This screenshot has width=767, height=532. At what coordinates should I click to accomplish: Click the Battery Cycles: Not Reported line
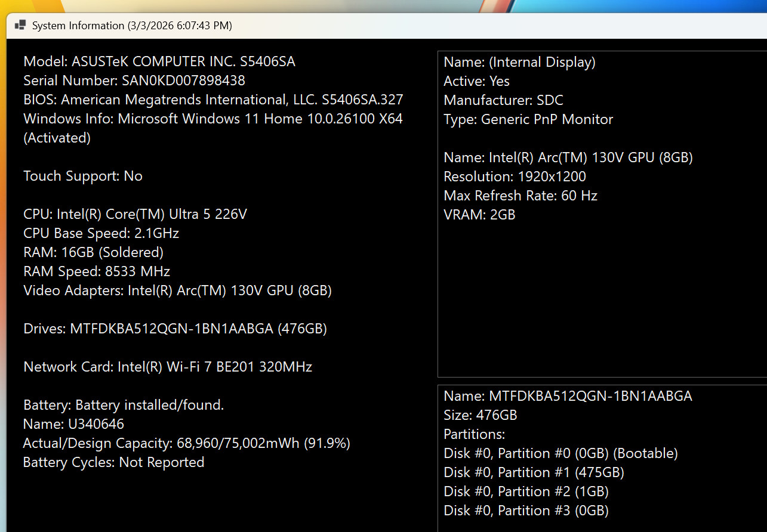pos(113,462)
